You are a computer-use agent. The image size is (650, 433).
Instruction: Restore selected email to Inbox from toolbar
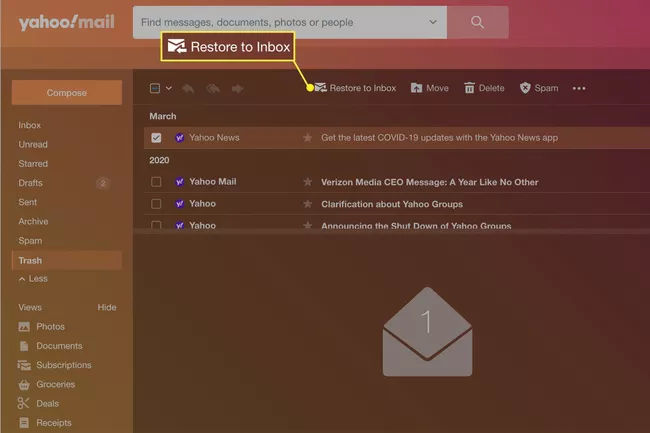(355, 88)
